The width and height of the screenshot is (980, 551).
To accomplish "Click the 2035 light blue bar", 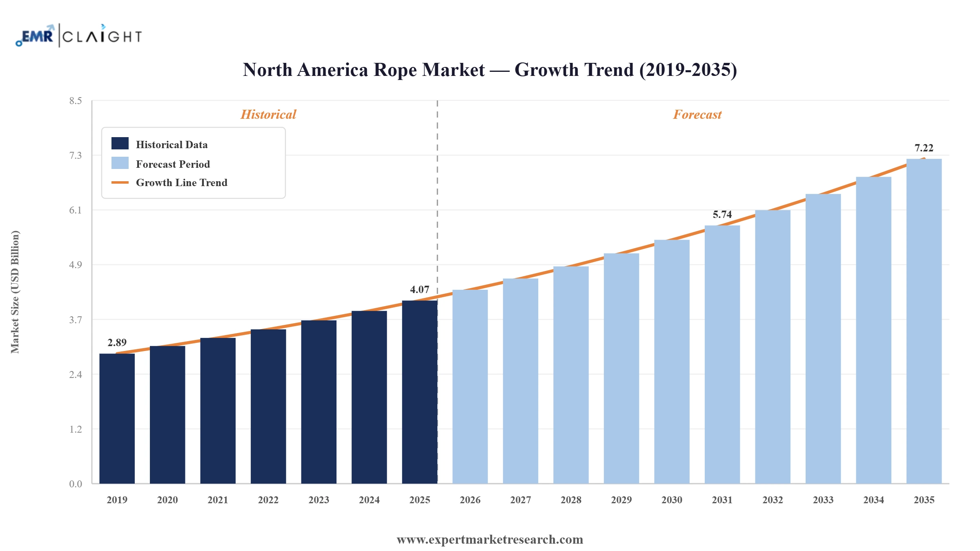I will coord(924,321).
